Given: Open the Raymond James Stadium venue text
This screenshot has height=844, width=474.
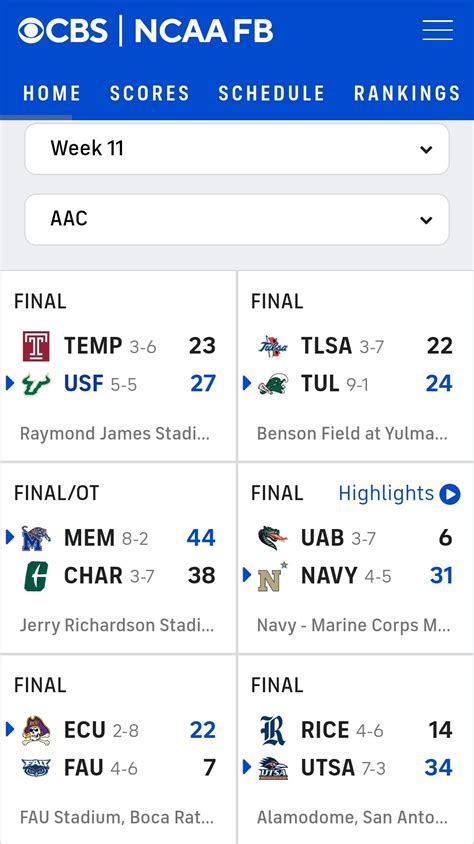Looking at the screenshot, I should pyautogui.click(x=115, y=433).
